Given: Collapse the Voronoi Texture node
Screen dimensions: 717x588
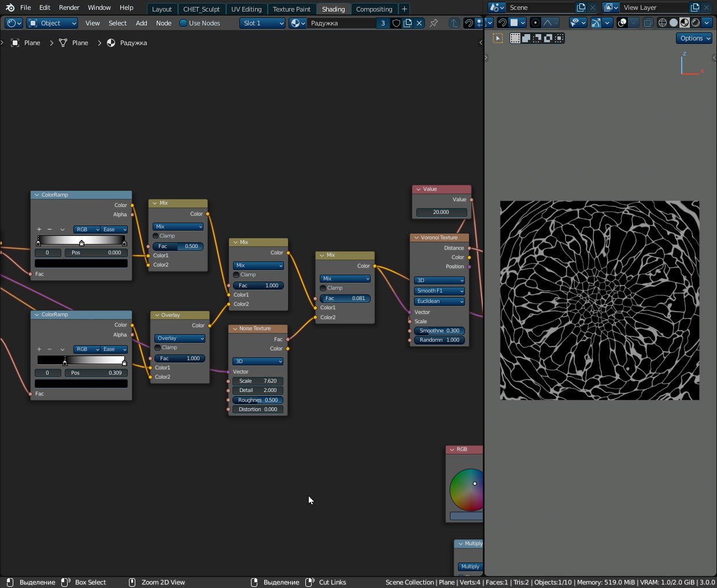Looking at the screenshot, I should [416, 238].
